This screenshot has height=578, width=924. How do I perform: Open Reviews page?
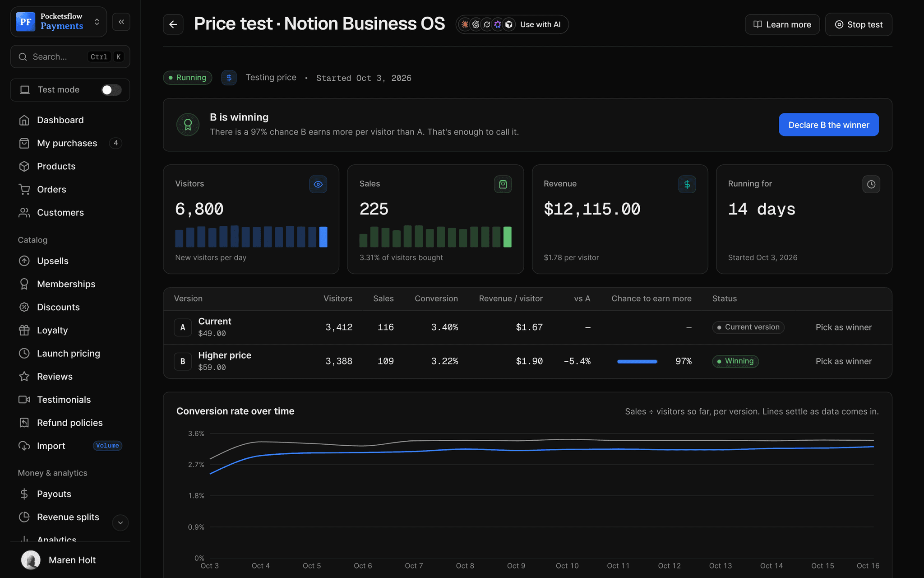(70, 376)
